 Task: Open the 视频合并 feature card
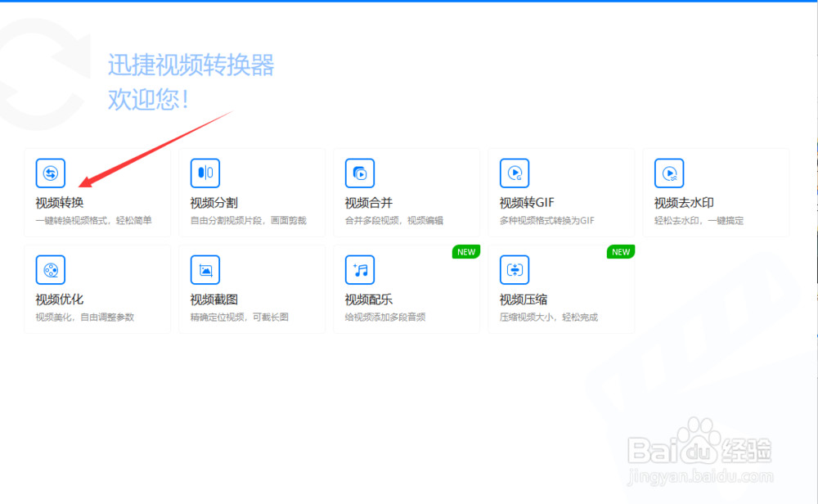(x=407, y=192)
